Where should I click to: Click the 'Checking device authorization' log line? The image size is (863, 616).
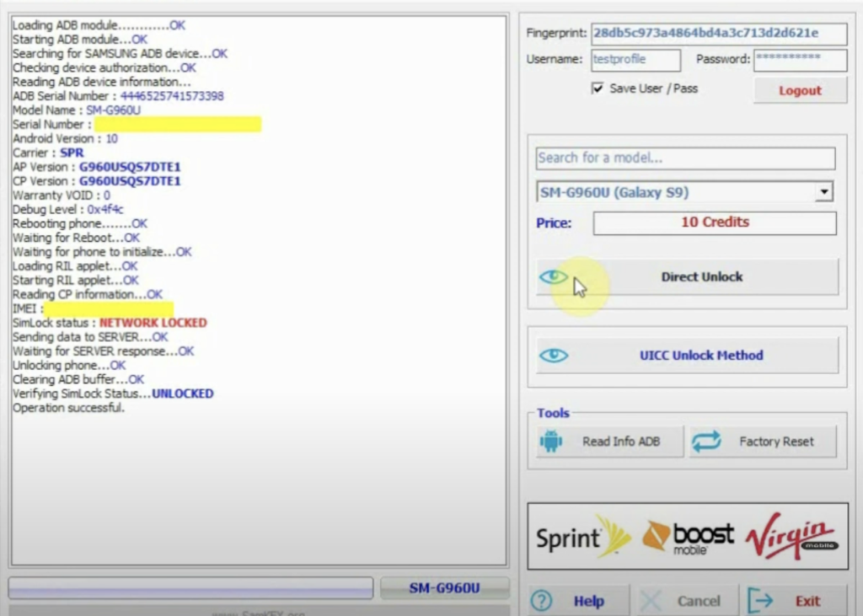point(104,67)
